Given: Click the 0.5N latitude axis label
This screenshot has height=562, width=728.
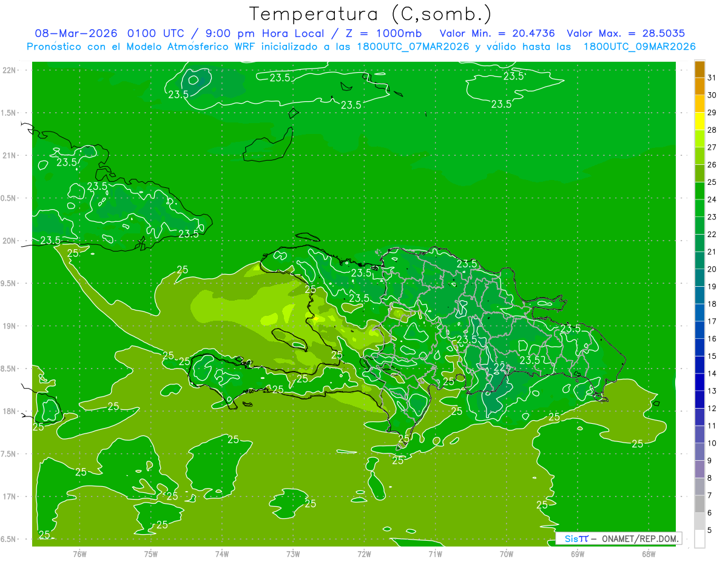Looking at the screenshot, I should click(8, 198).
